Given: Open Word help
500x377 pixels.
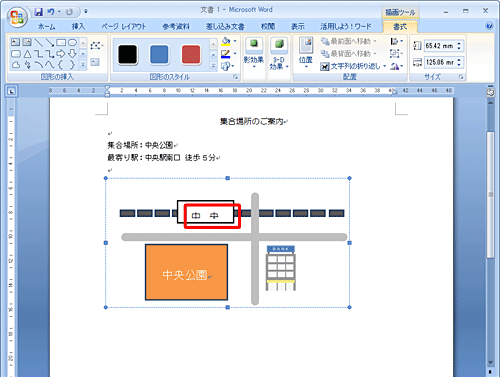Looking at the screenshot, I should [x=489, y=26].
